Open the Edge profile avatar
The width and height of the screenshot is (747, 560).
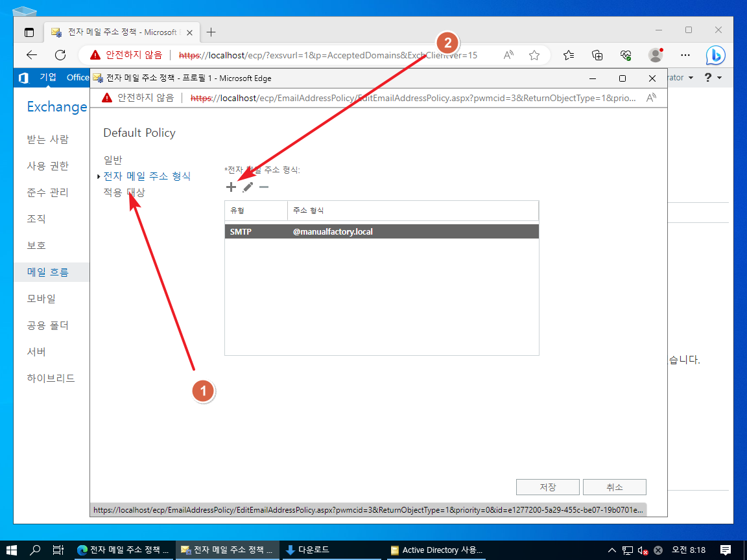coord(656,55)
